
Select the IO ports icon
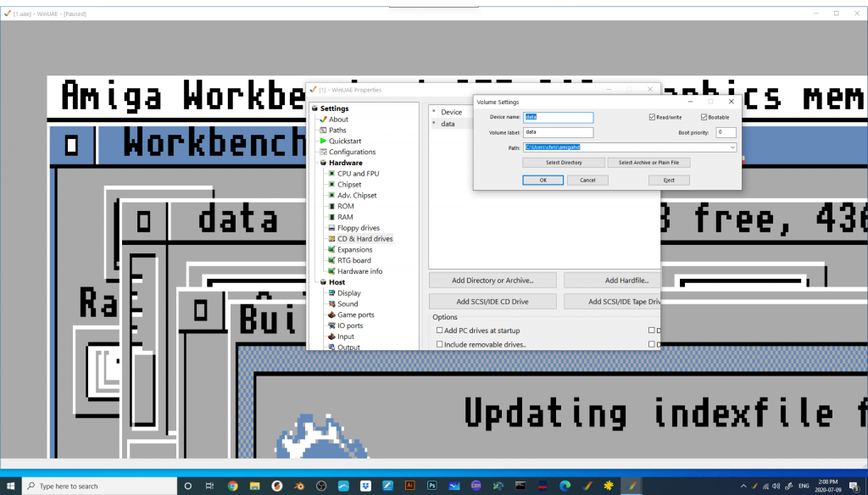pyautogui.click(x=331, y=325)
